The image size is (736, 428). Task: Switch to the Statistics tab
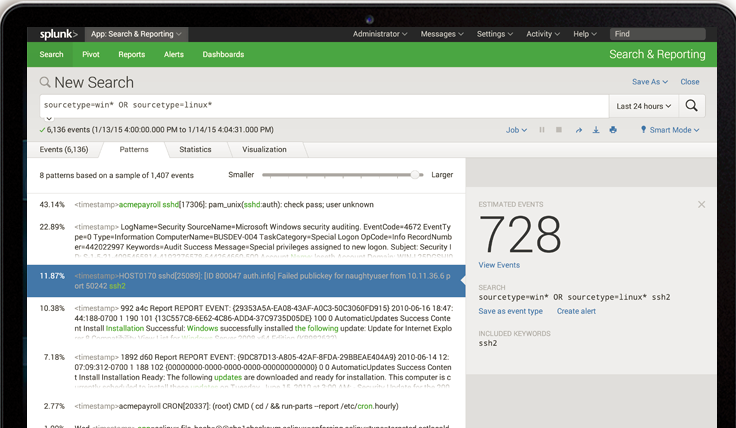(195, 149)
